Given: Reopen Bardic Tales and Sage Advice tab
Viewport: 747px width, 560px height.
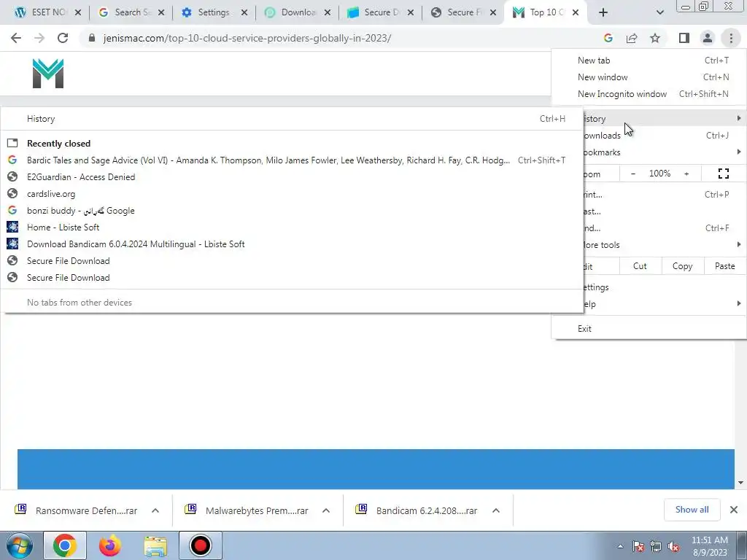Looking at the screenshot, I should pyautogui.click(x=292, y=160).
